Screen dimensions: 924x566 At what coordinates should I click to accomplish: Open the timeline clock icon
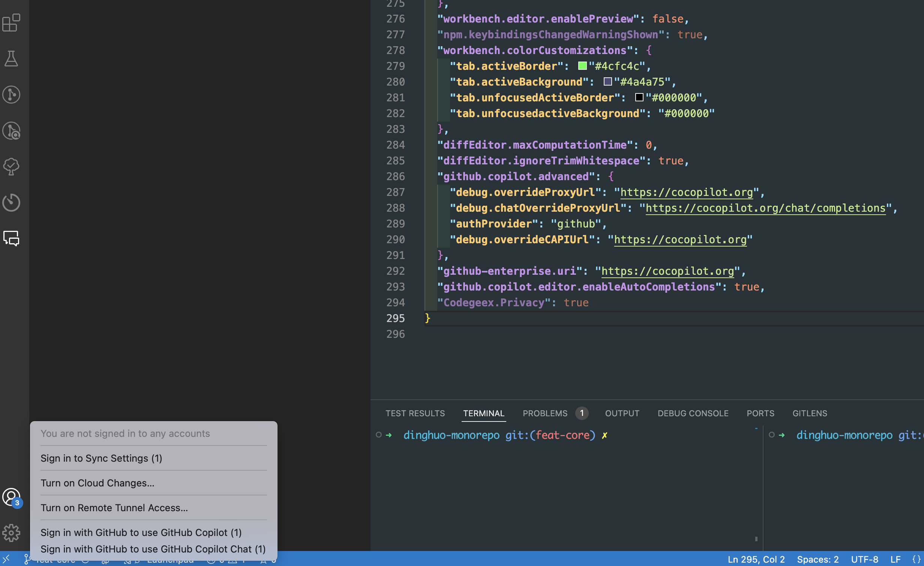tap(11, 203)
